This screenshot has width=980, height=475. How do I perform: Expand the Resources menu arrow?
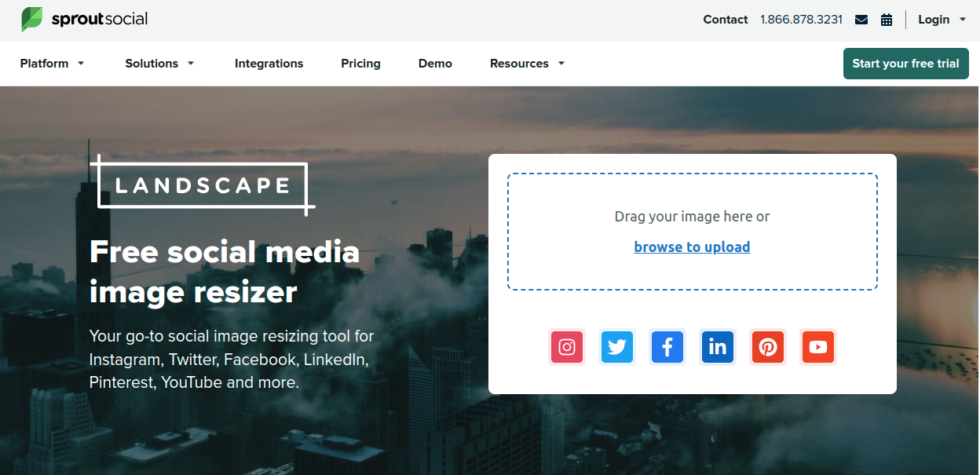[561, 64]
